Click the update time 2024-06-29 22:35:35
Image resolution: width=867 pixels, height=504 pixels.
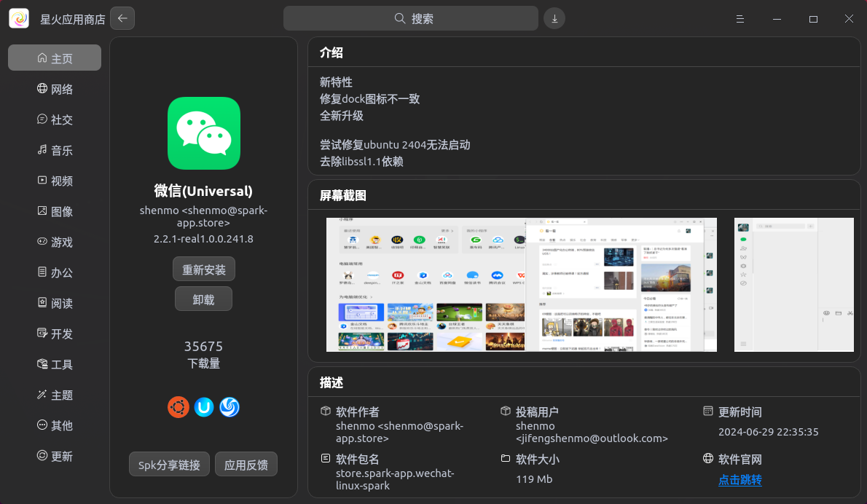tap(768, 432)
